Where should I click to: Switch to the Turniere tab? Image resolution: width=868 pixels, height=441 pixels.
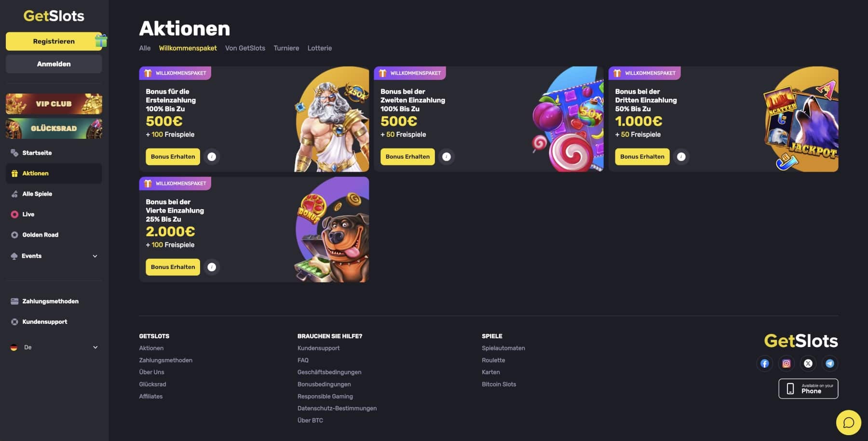286,48
